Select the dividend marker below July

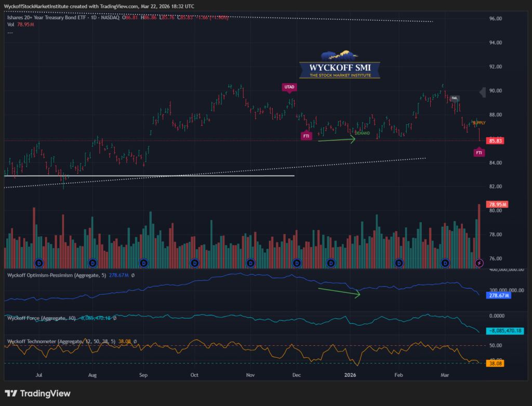[37, 263]
